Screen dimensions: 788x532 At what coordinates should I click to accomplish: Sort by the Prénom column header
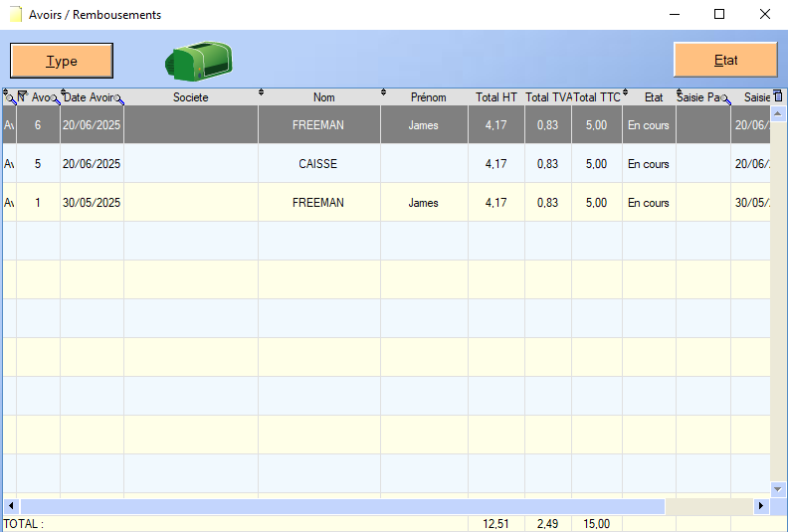click(x=428, y=97)
